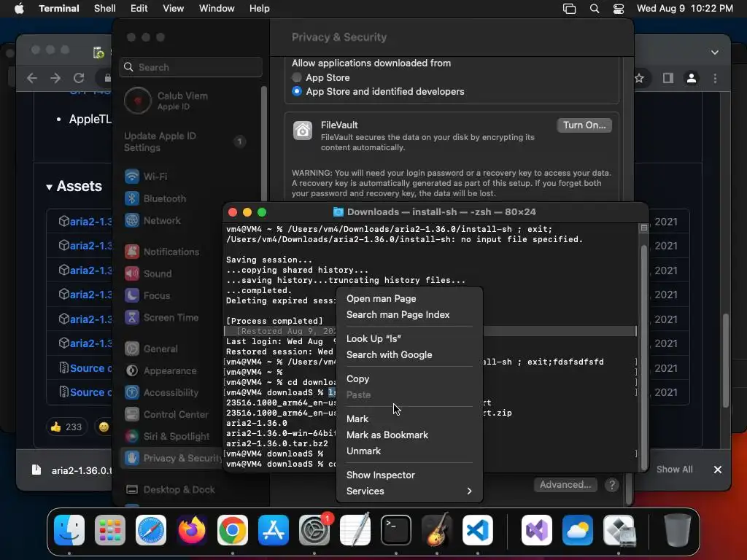The width and height of the screenshot is (747, 560).
Task: Open Visual Studio Code in the Dock
Action: [x=478, y=530]
